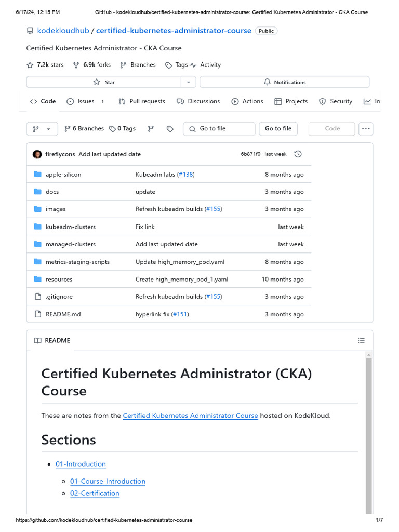Open the branch switcher dropdown
Viewport: 399px width, 532px height.
(x=42, y=129)
